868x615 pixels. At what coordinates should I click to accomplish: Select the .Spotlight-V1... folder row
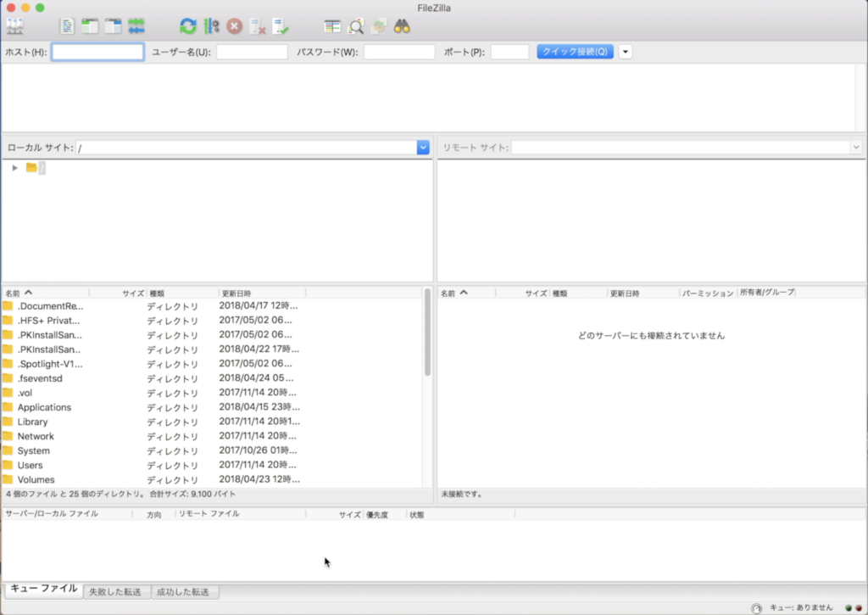click(211, 364)
